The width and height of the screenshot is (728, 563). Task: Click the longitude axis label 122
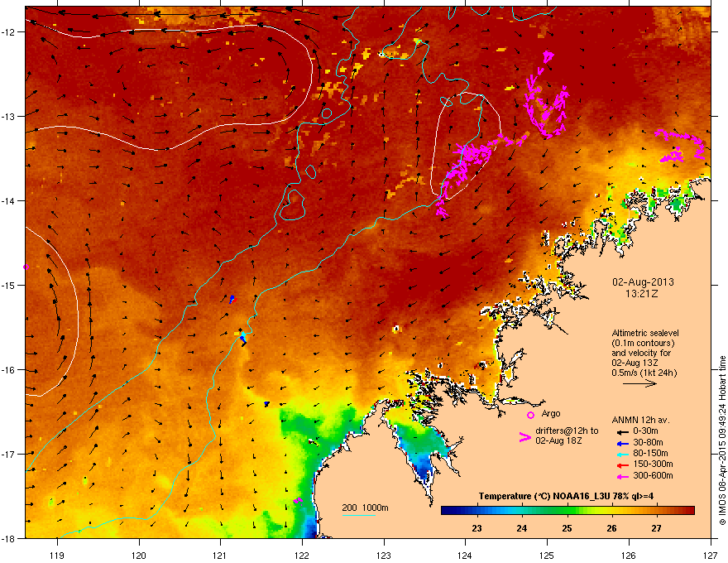tap(302, 555)
